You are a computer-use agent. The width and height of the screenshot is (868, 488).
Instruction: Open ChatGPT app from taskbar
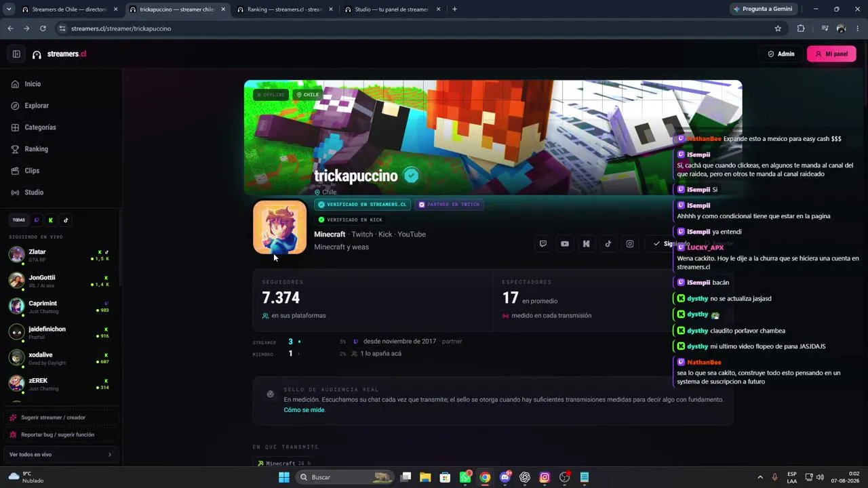coord(525,477)
